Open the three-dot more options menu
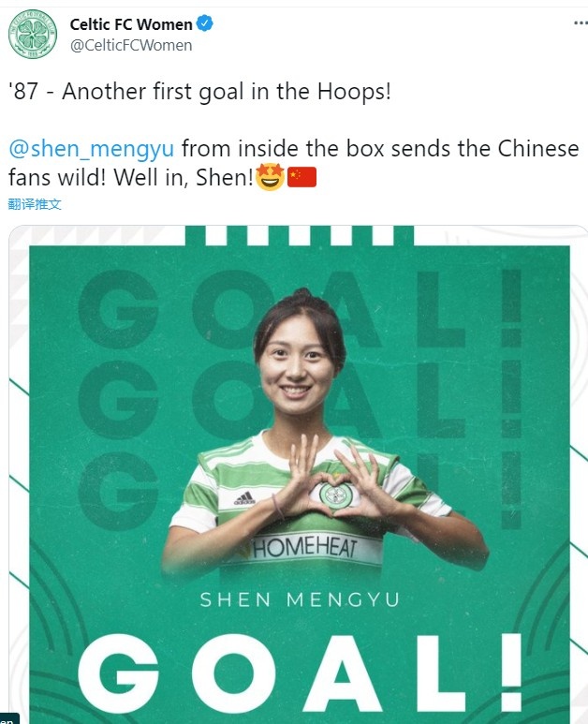This screenshot has height=724, width=588. (581, 22)
